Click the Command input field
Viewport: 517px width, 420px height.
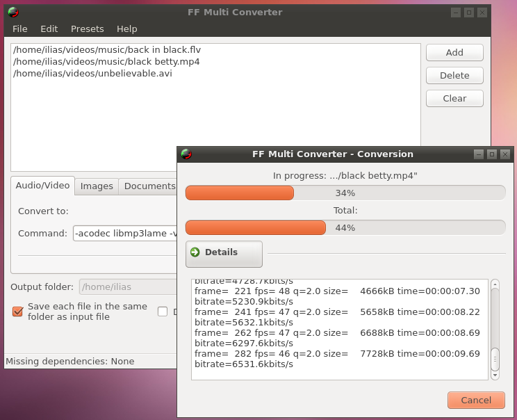125,234
